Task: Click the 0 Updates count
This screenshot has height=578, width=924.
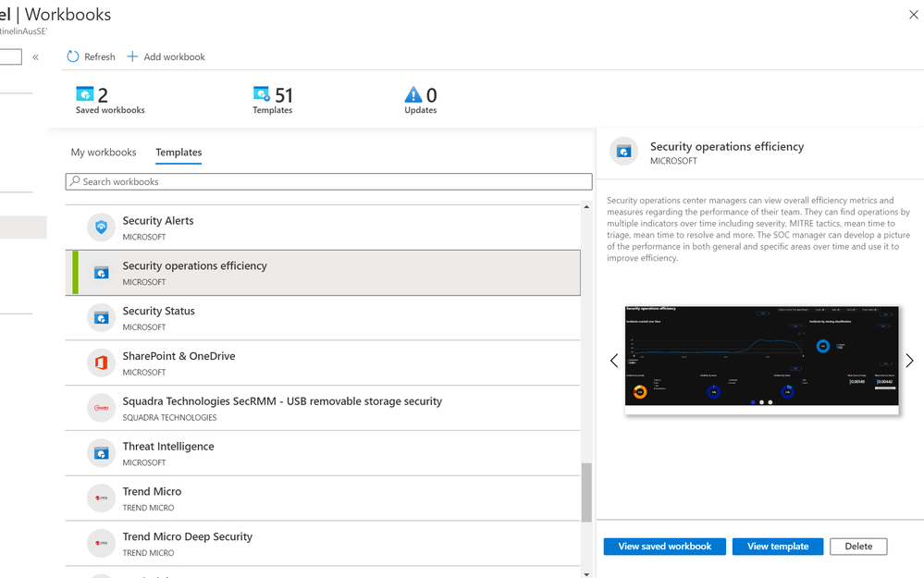Action: point(431,95)
